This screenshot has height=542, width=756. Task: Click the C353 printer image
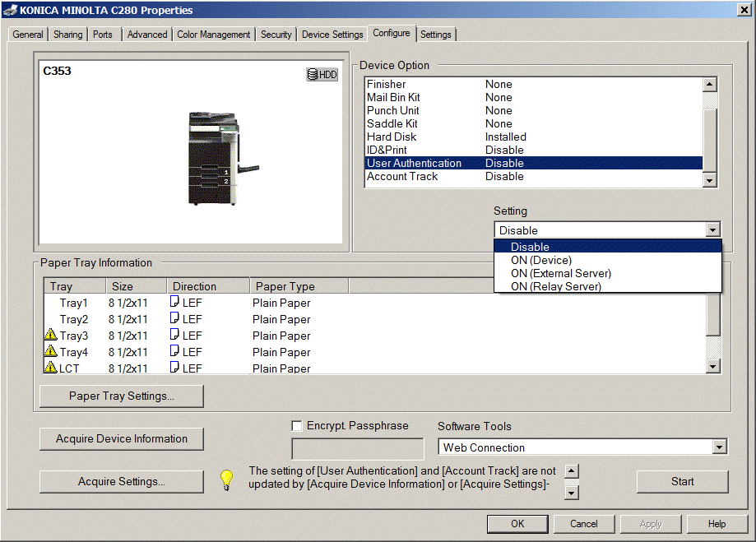point(213,158)
